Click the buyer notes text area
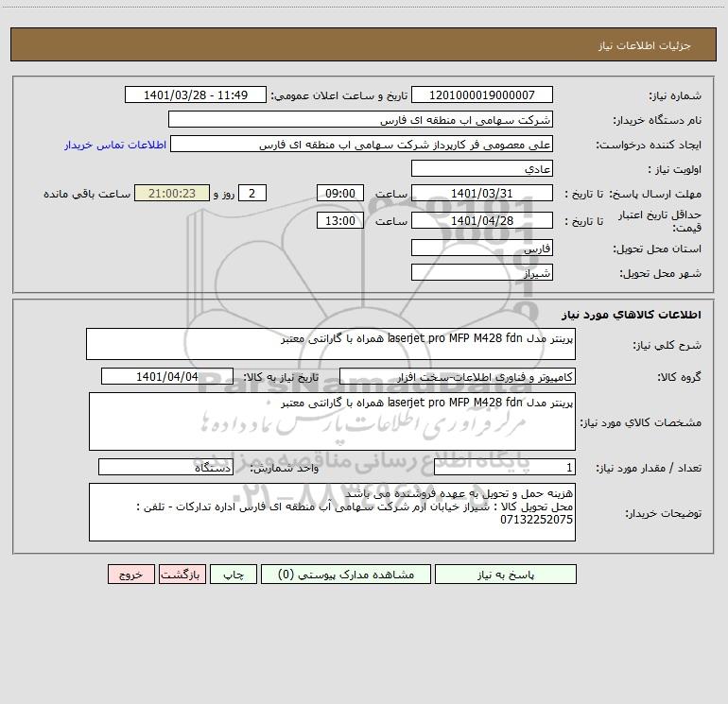Screen dimensions: 728x704 [x=332, y=512]
